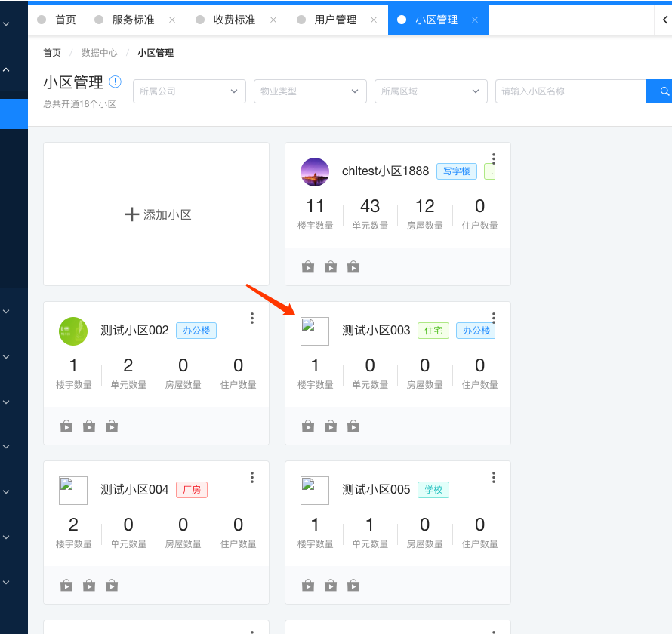Close the 用户管理 tab

pyautogui.click(x=374, y=20)
